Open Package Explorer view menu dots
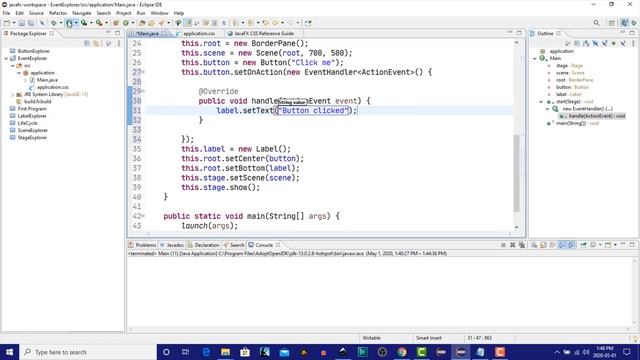Viewport: 640px width, 360px height. pos(119,43)
